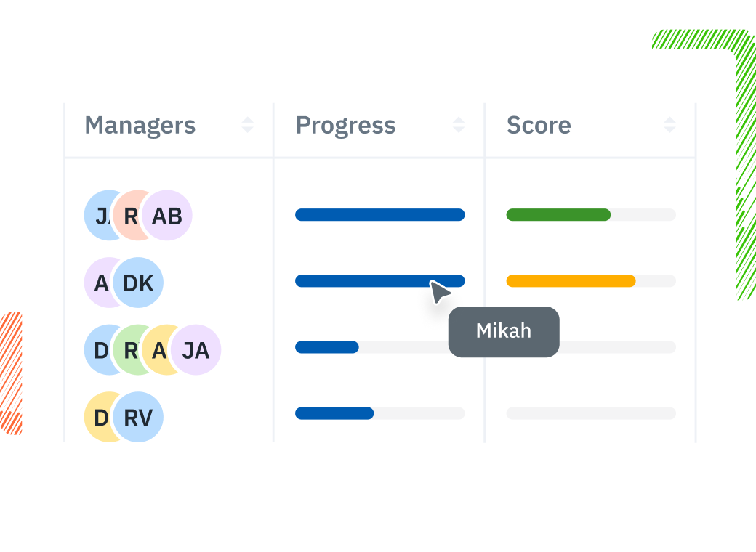
Task: Click the AB manager avatar
Action: pyautogui.click(x=168, y=216)
